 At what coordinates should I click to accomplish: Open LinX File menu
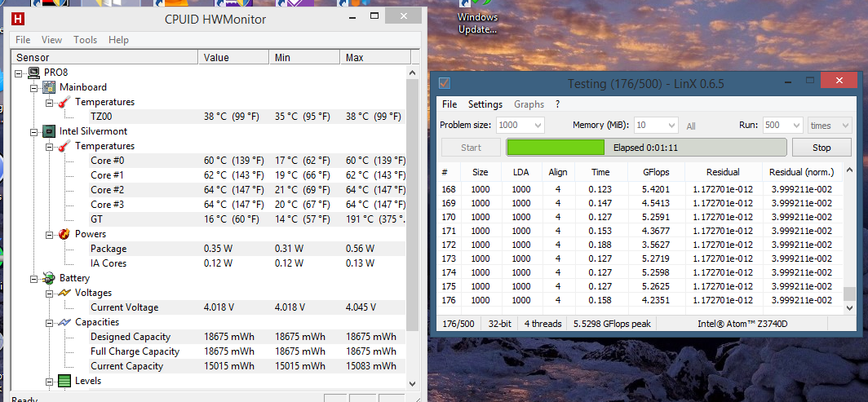(x=449, y=104)
